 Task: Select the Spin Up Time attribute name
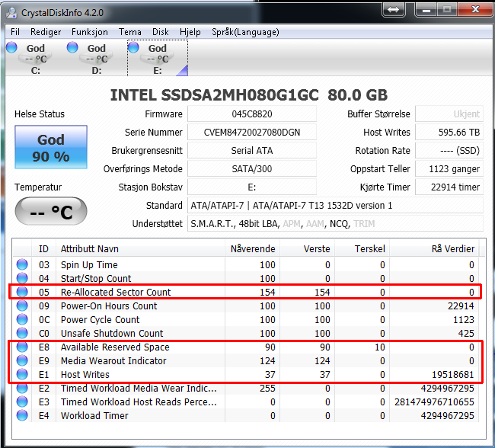click(89, 264)
